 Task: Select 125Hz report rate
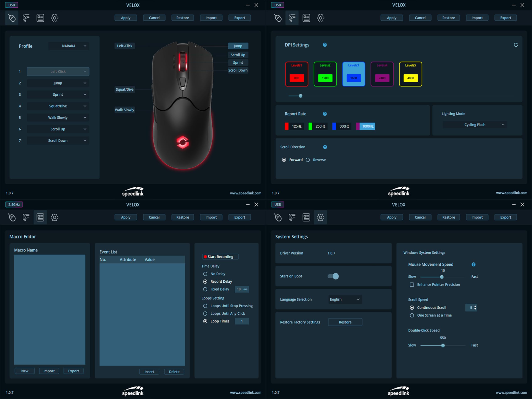[294, 126]
